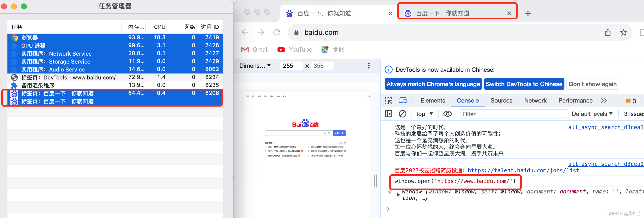Click Switch DevTools to Chinese button
The image size is (644, 218).
click(524, 84)
